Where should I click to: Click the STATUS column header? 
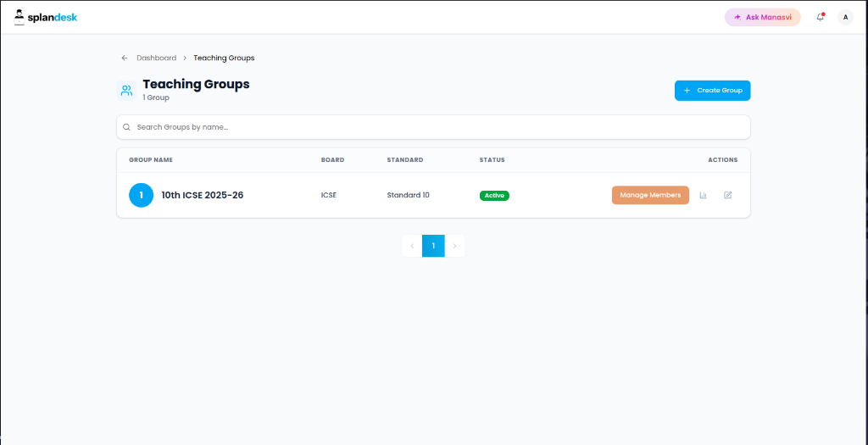492,160
